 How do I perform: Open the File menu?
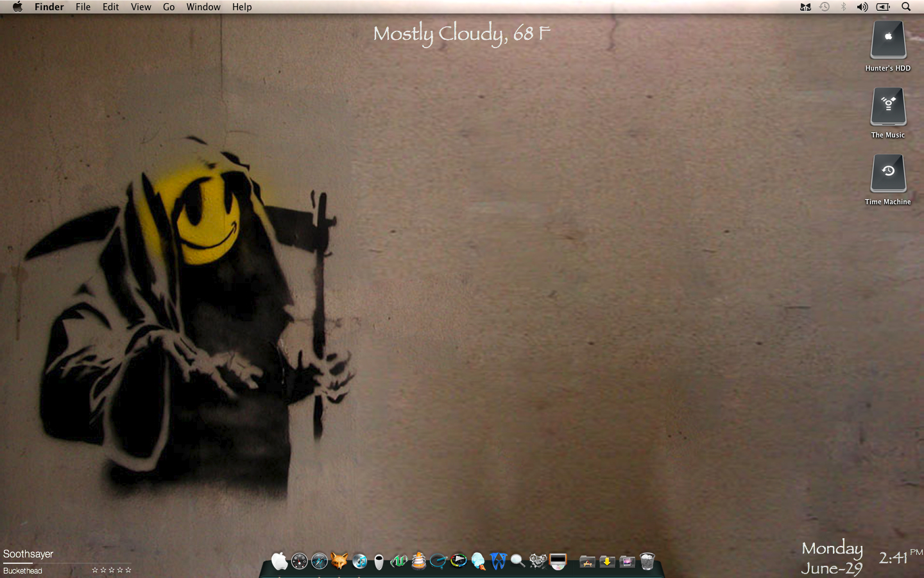83,7
